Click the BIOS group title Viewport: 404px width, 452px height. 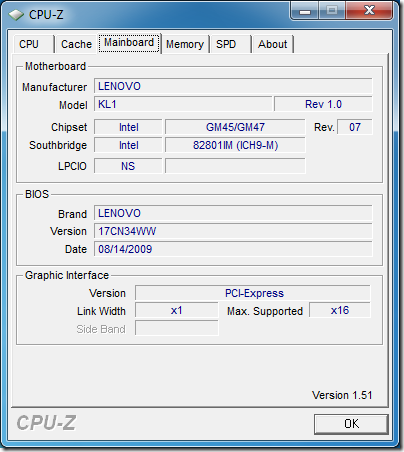click(37, 194)
